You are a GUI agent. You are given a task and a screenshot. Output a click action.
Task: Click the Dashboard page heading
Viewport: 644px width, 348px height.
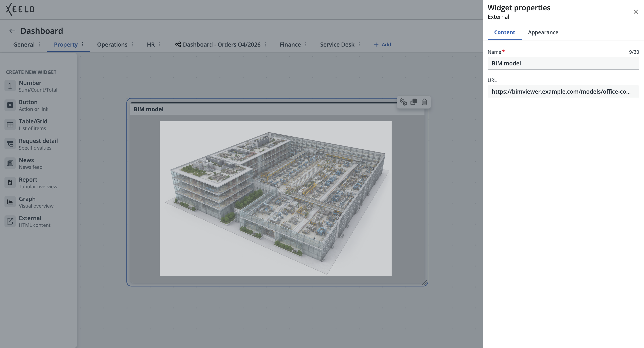(42, 31)
